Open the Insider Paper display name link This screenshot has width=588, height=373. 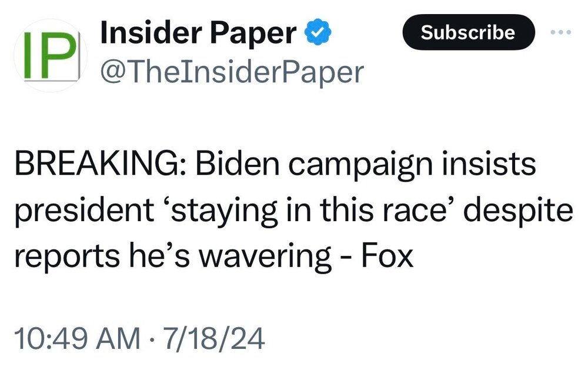click(199, 34)
